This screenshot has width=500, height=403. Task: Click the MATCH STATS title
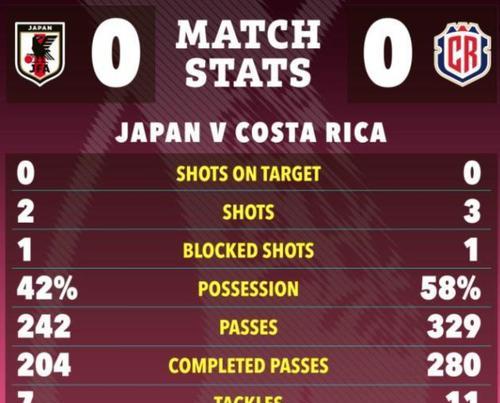pos(248,53)
